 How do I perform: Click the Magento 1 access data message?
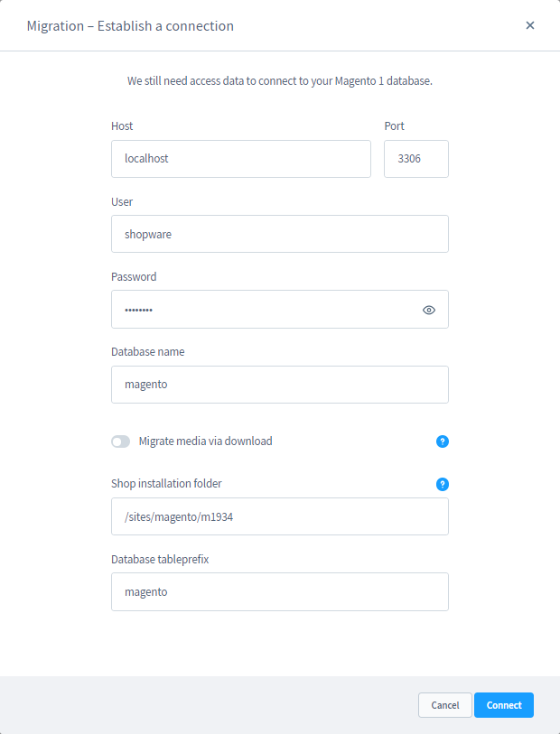(280, 80)
